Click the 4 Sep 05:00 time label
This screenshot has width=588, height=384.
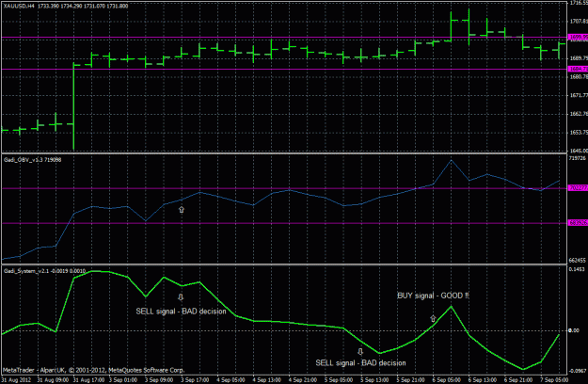coord(231,380)
